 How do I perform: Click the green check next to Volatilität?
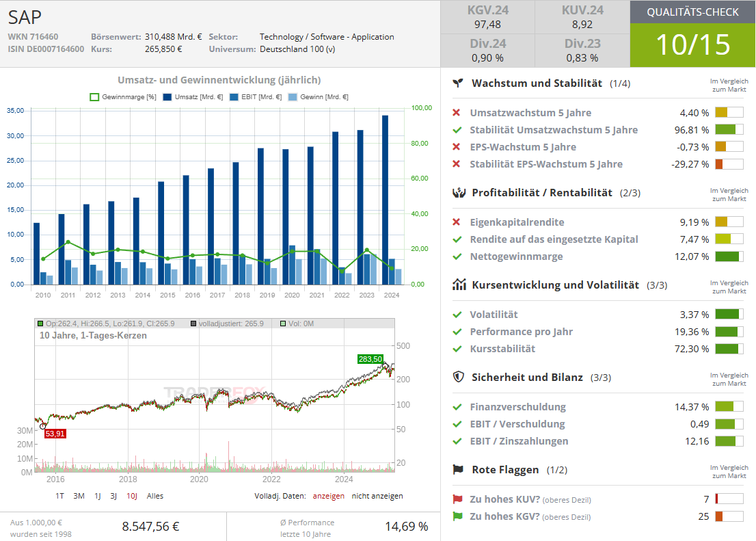[457, 315]
